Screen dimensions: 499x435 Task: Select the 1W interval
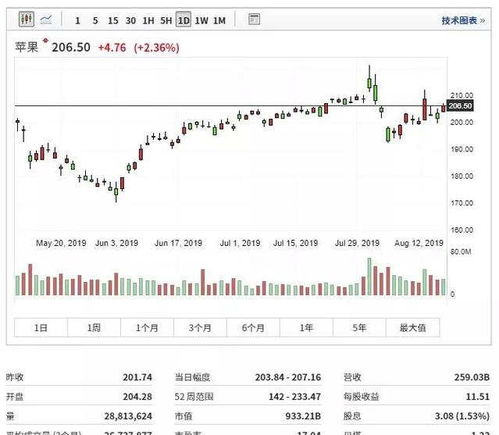click(x=201, y=21)
